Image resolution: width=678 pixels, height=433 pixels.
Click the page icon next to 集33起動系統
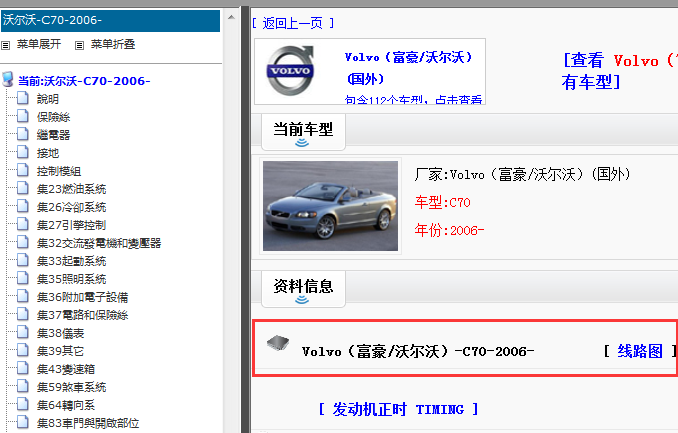pyautogui.click(x=23, y=260)
